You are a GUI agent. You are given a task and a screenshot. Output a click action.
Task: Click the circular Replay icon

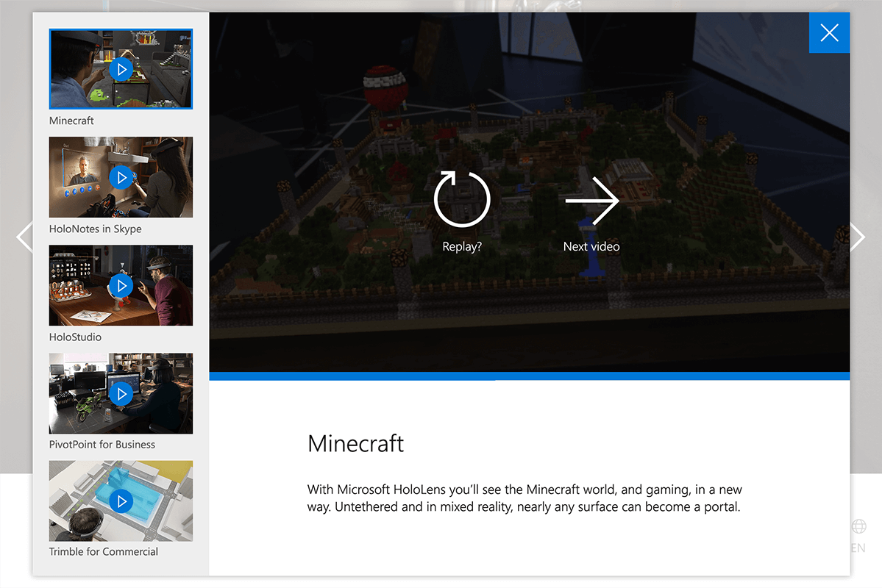click(462, 199)
